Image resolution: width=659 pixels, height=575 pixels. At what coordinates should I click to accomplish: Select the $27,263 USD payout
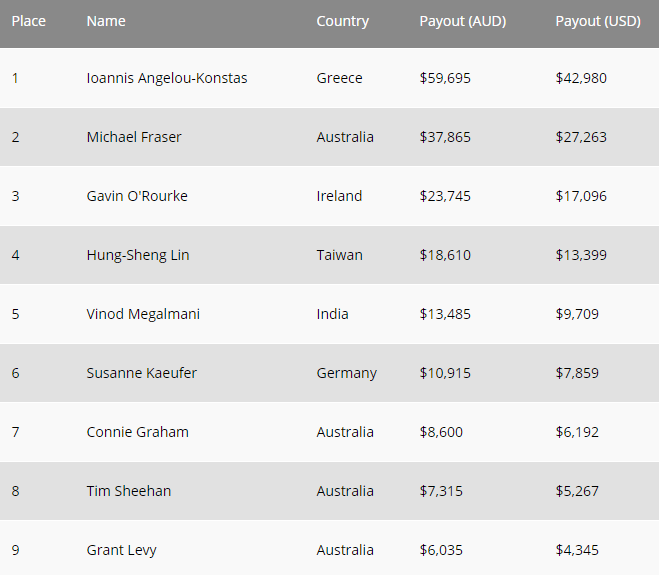[x=581, y=137]
